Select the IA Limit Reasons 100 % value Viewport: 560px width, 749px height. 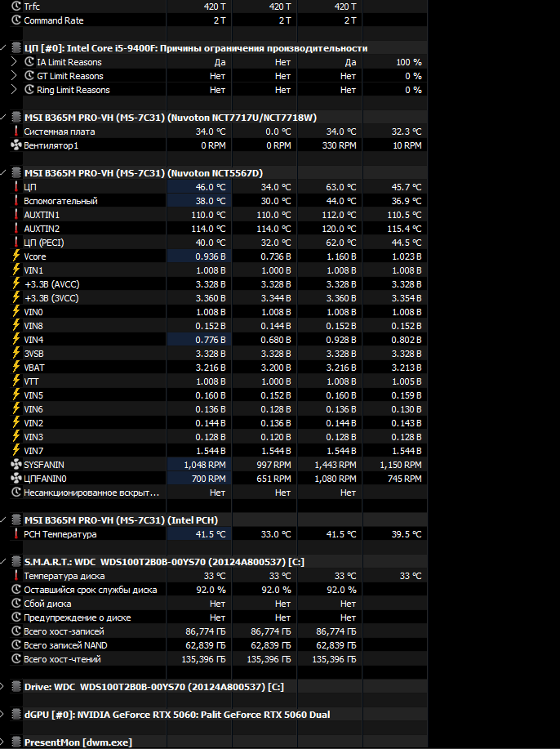coord(409,63)
